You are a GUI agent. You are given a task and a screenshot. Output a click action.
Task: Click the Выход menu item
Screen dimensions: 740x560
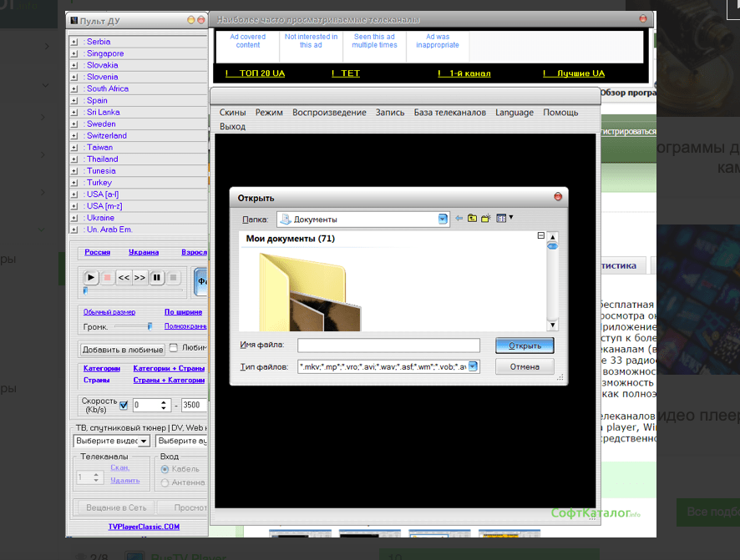(x=233, y=126)
